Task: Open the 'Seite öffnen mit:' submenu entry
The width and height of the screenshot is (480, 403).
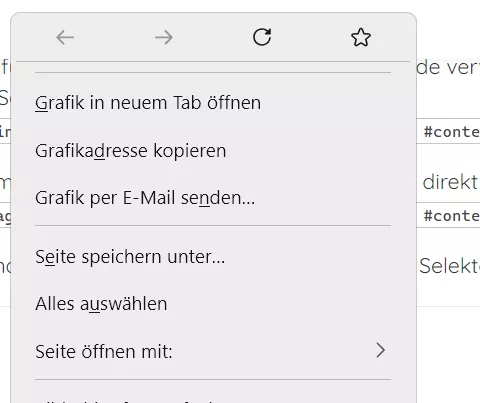Action: (213, 351)
